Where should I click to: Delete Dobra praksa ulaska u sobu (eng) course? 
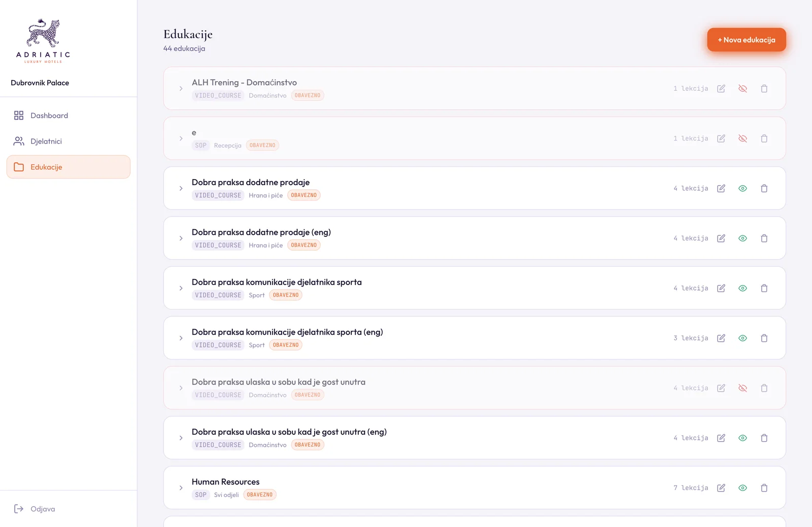764,438
